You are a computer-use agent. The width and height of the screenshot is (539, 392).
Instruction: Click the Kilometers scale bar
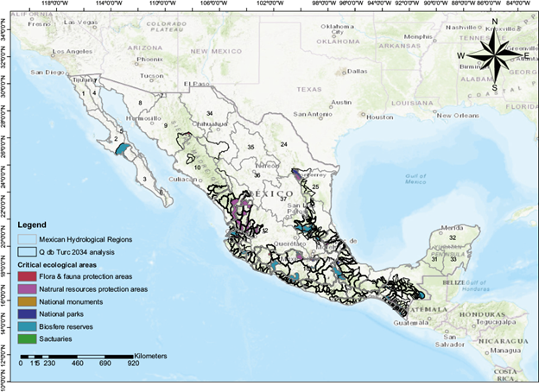76,357
